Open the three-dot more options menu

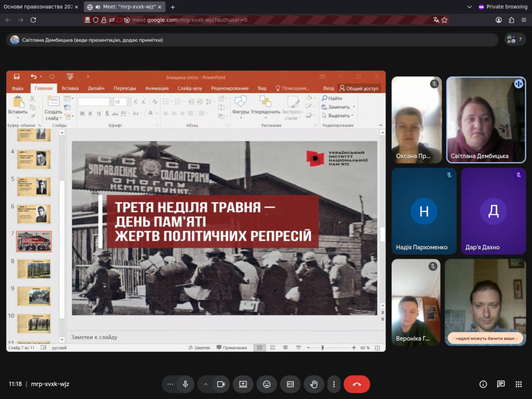tap(334, 384)
